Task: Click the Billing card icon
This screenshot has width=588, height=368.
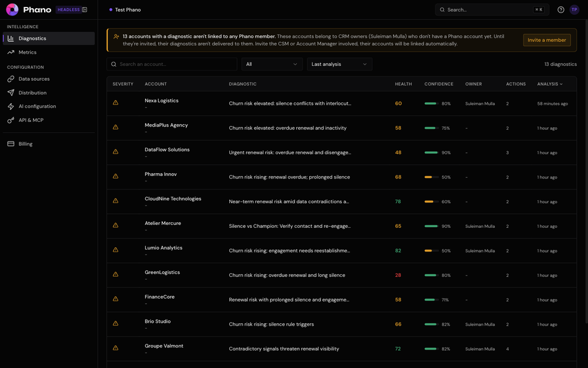Action: coord(11,144)
